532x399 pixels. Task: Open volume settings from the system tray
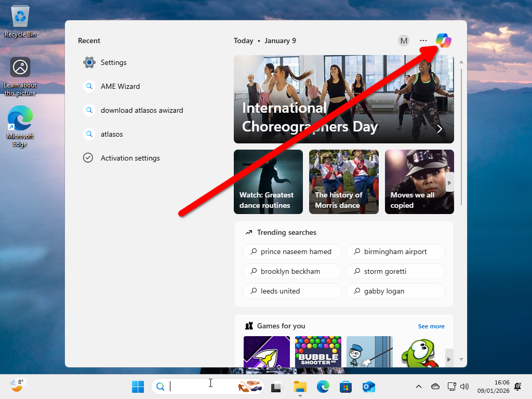[464, 387]
